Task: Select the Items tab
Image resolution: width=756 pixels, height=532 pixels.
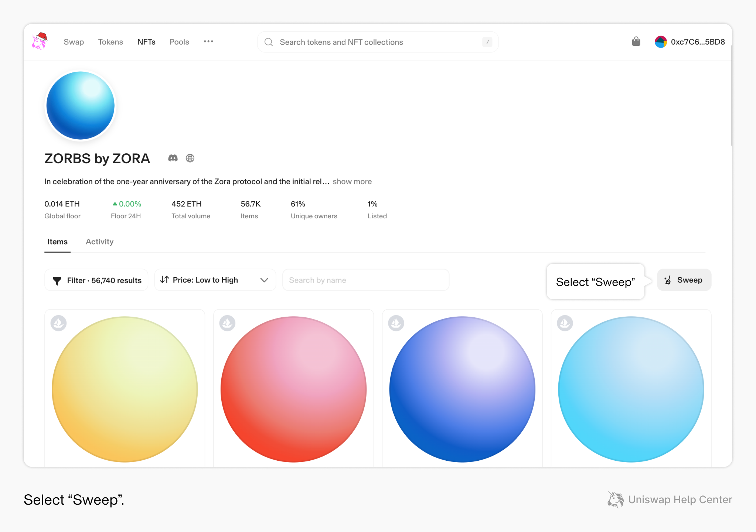Action: (58, 241)
